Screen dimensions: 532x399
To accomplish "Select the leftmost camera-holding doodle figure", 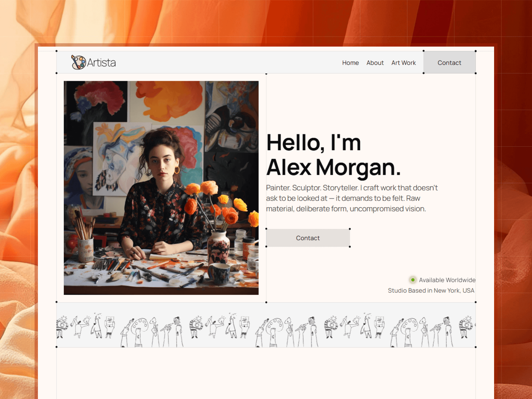I will click(62, 327).
